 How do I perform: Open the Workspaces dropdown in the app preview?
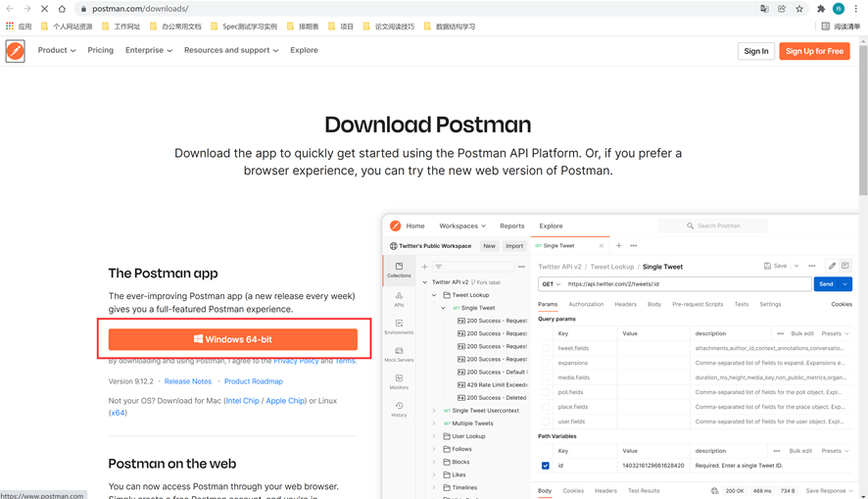point(462,225)
